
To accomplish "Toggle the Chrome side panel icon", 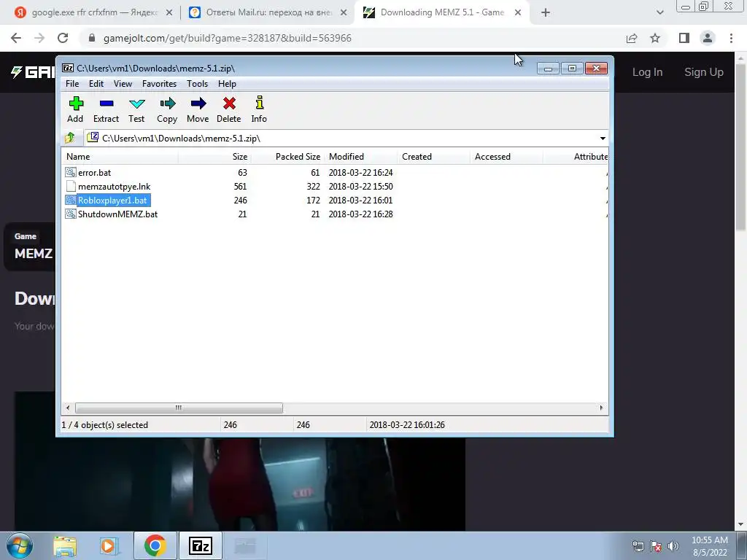I will [684, 38].
